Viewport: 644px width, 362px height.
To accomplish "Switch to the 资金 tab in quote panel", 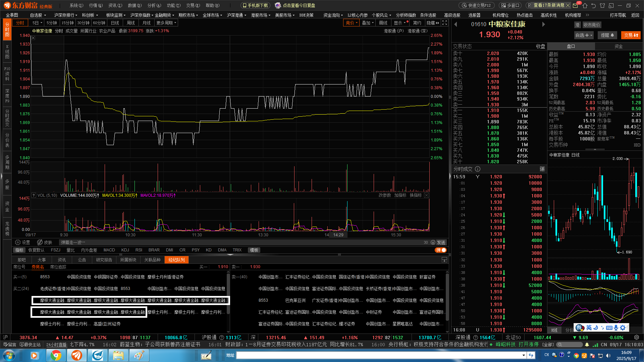I will 619,46.
